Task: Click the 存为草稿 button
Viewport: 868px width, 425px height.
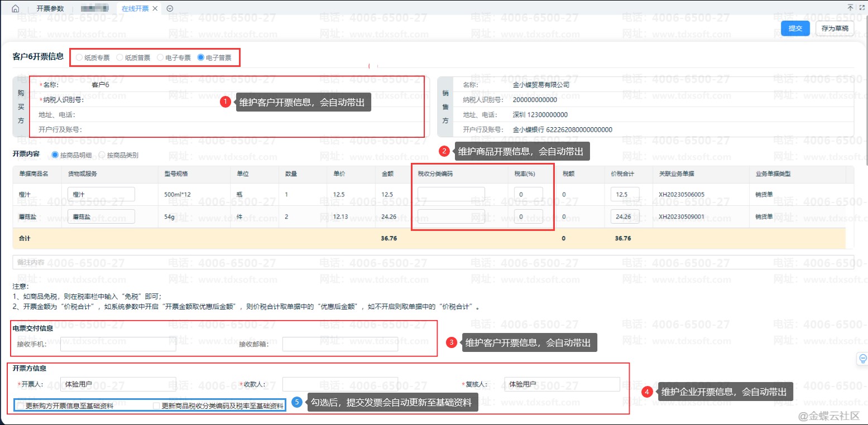Action: point(835,28)
